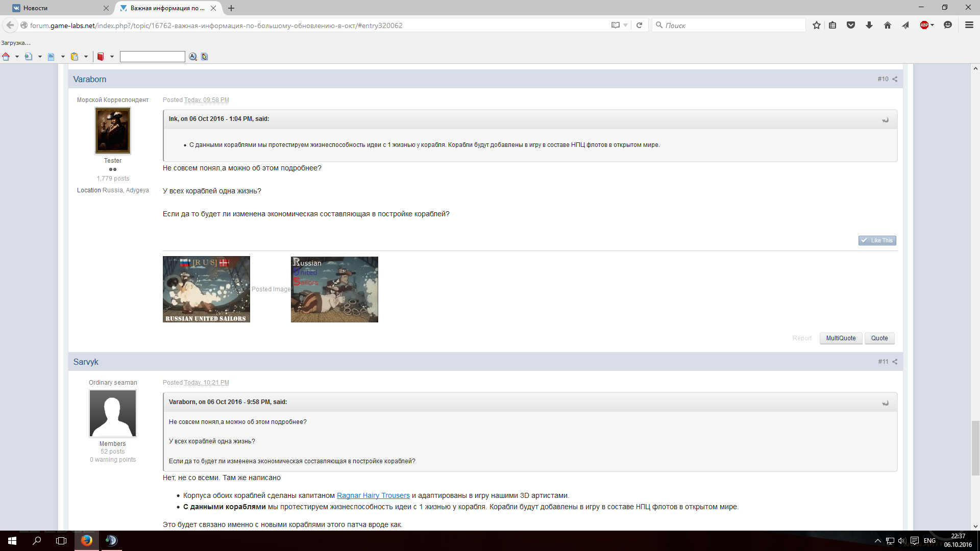The width and height of the screenshot is (980, 551).
Task: Reload the page with the refresh icon
Action: click(x=639, y=26)
